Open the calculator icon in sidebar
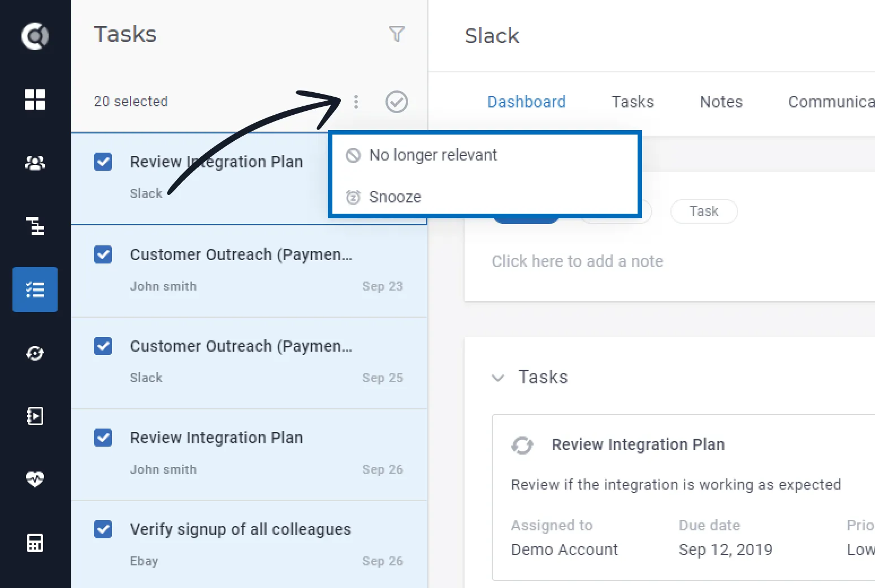This screenshot has width=875, height=588. [x=35, y=543]
